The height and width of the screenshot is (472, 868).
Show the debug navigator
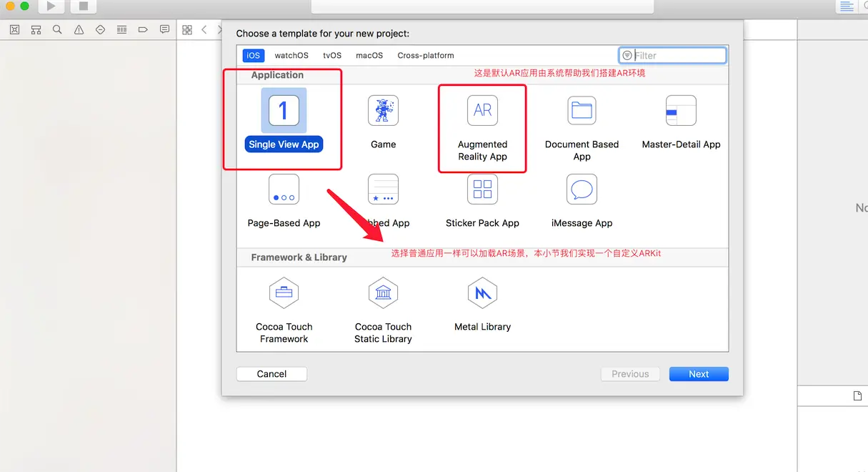(x=121, y=29)
